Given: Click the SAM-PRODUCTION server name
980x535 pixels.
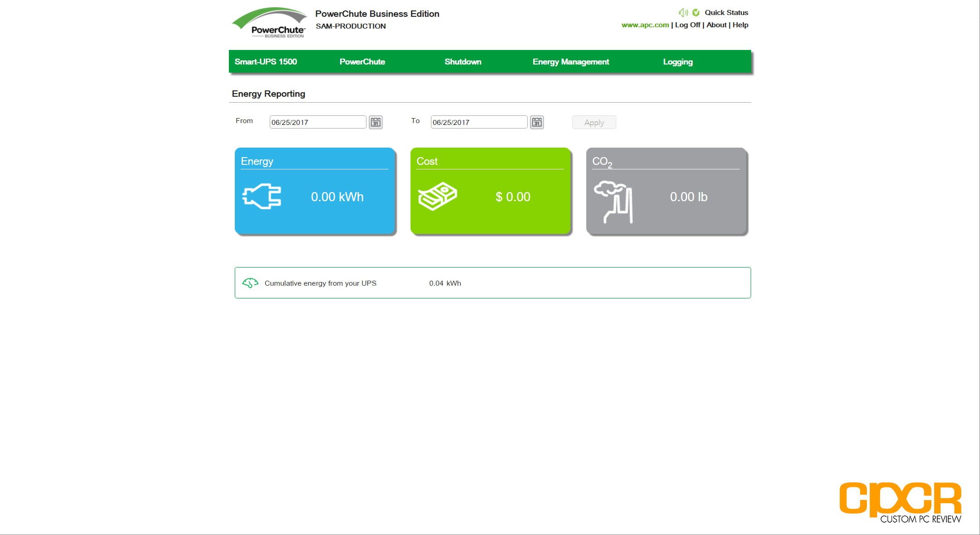Looking at the screenshot, I should [351, 26].
